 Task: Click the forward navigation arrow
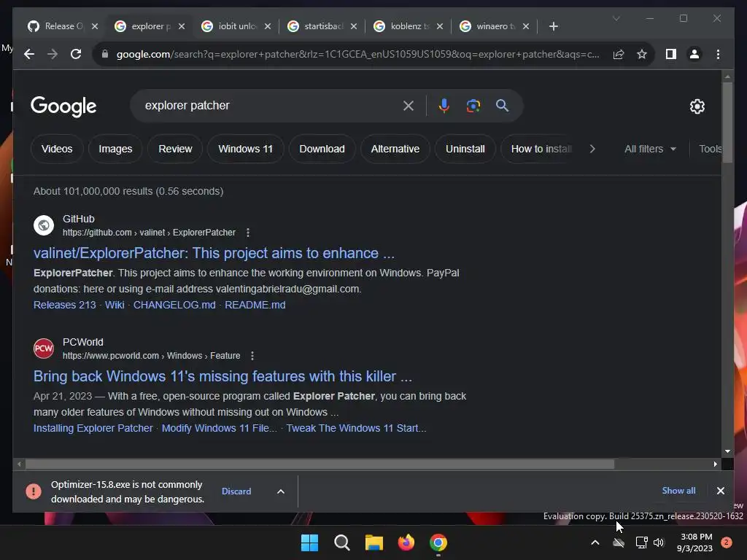pos(53,54)
